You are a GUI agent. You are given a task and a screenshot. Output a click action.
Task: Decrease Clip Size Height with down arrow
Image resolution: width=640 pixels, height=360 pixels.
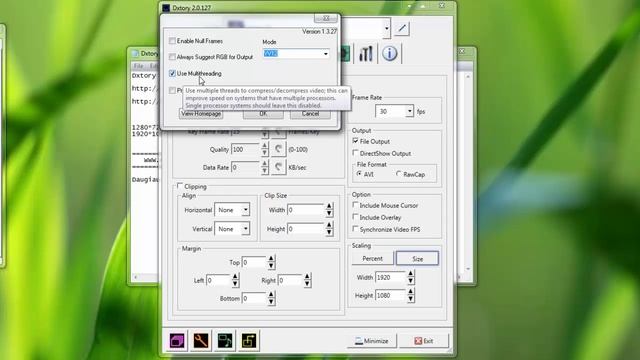[x=329, y=232]
